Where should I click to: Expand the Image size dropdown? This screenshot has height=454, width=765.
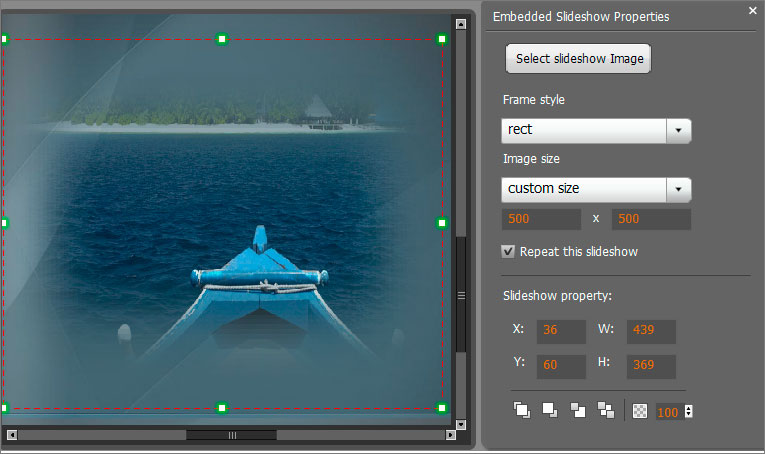[679, 189]
